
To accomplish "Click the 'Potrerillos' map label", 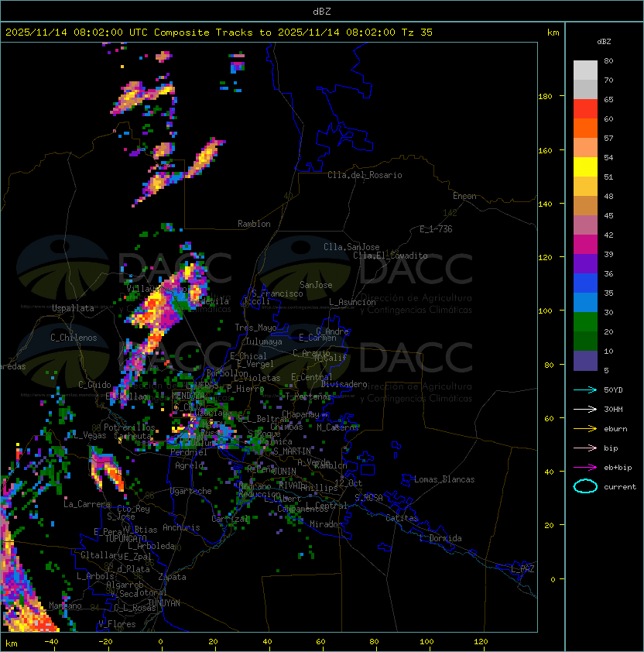I will (129, 427).
